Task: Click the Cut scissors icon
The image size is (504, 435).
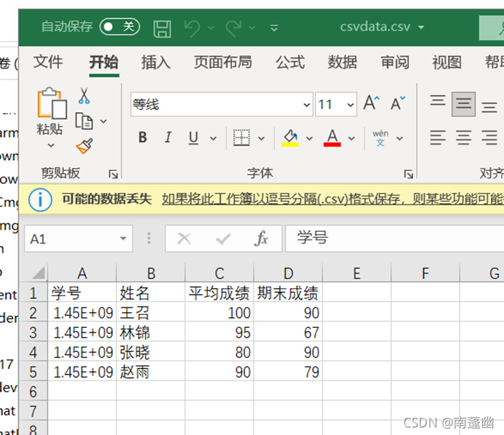Action: pos(84,96)
